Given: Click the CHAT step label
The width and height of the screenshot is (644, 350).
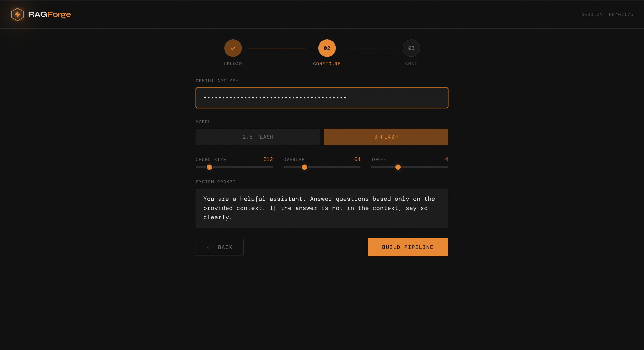Looking at the screenshot, I should [411, 64].
